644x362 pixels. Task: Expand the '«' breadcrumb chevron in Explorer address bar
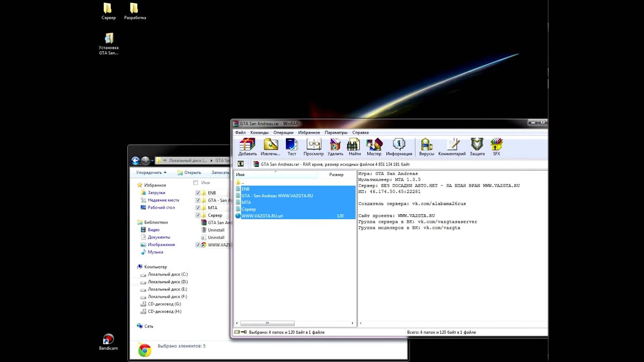[x=165, y=161]
